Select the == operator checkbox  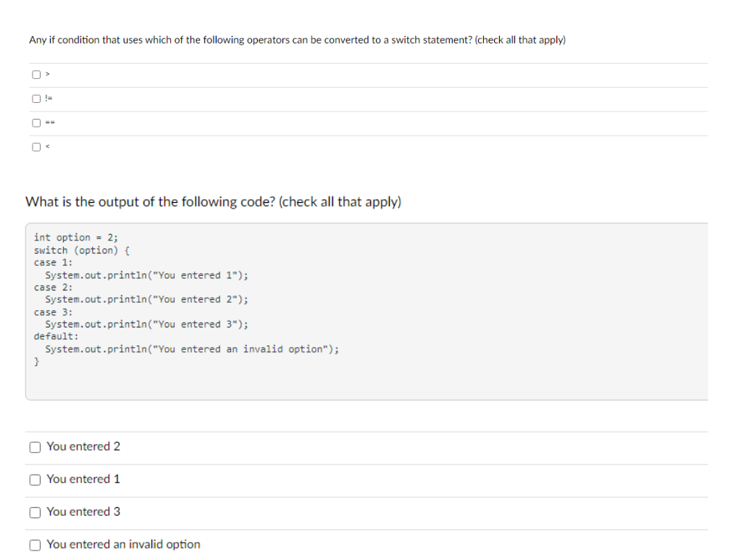click(35, 123)
